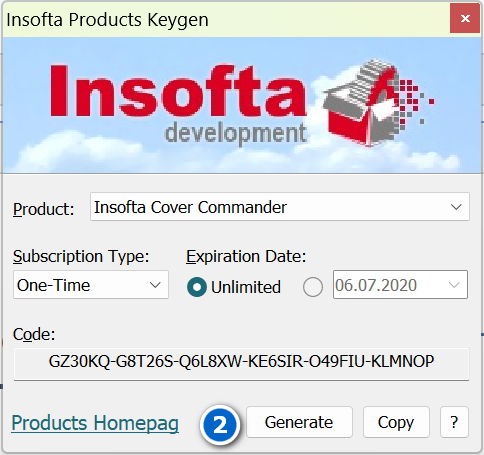This screenshot has width=484, height=455.
Task: Select the Unlimited expiration radio button
Action: [197, 287]
